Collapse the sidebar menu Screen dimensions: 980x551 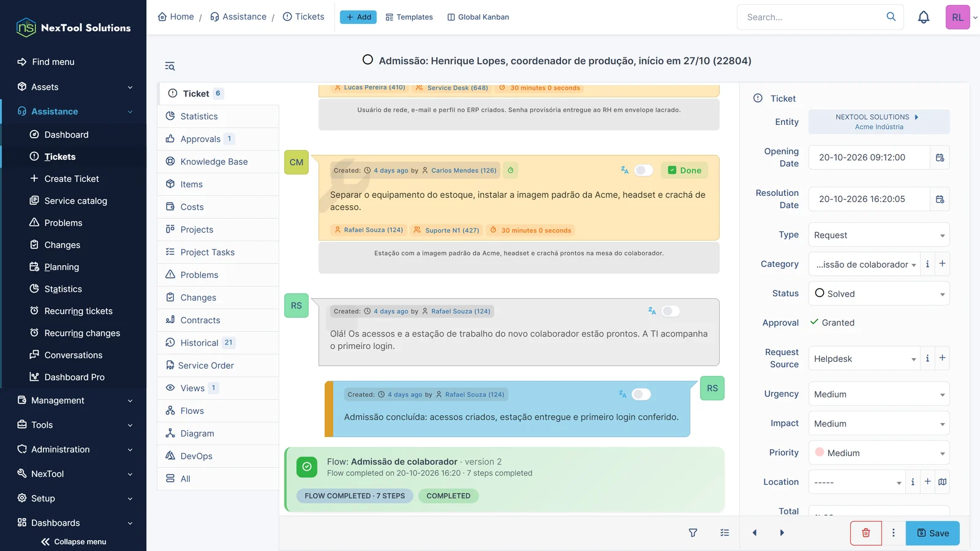point(73,542)
